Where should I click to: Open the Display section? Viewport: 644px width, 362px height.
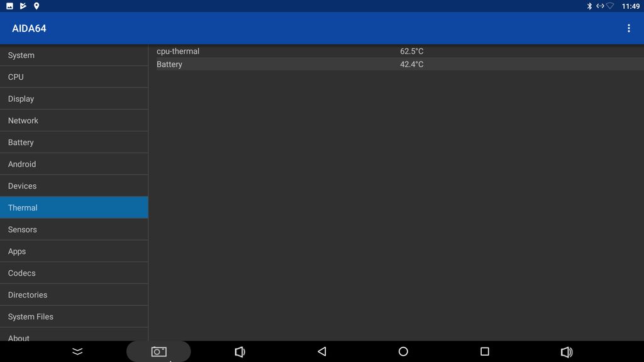[x=74, y=99]
